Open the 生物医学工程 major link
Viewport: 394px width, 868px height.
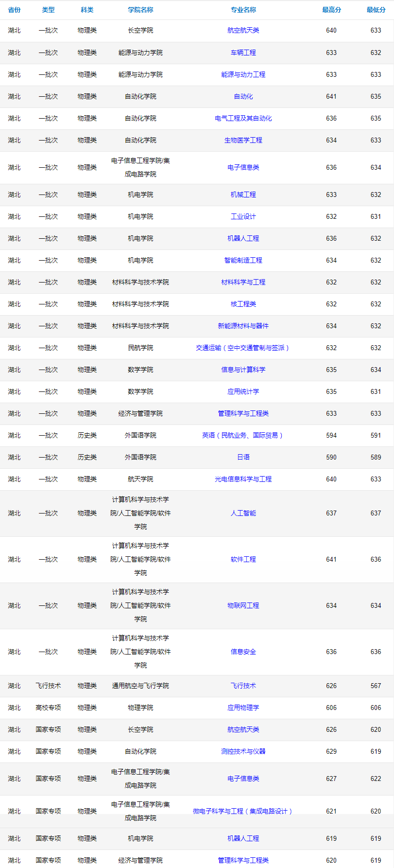point(243,140)
